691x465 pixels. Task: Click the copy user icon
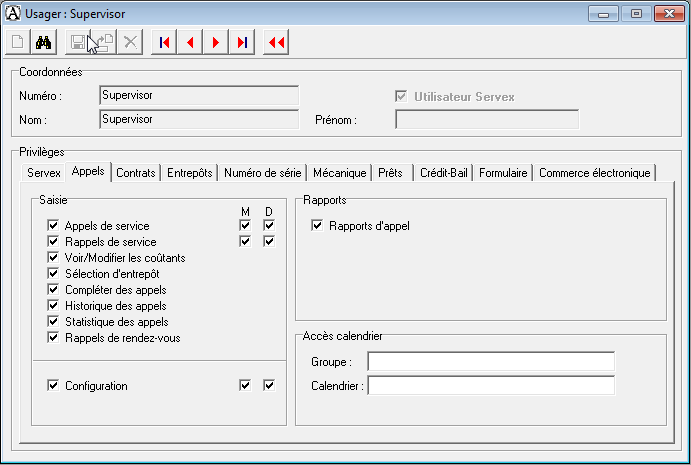click(104, 42)
